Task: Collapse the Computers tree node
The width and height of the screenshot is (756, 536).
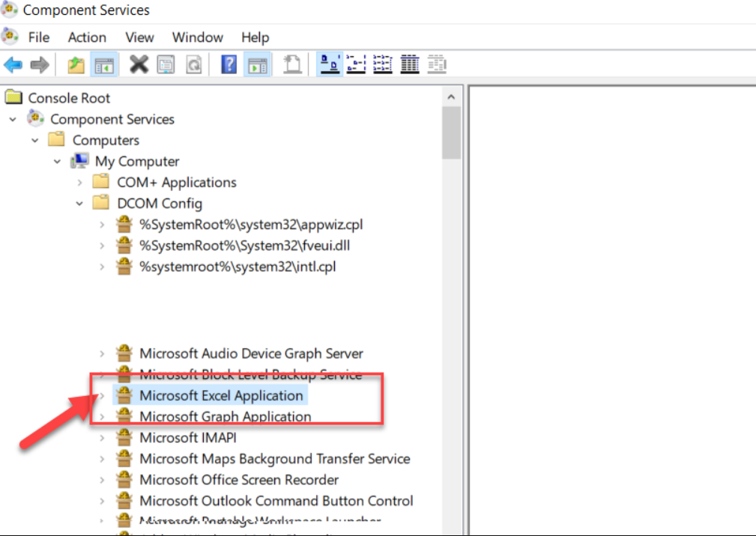Action: pos(35,140)
